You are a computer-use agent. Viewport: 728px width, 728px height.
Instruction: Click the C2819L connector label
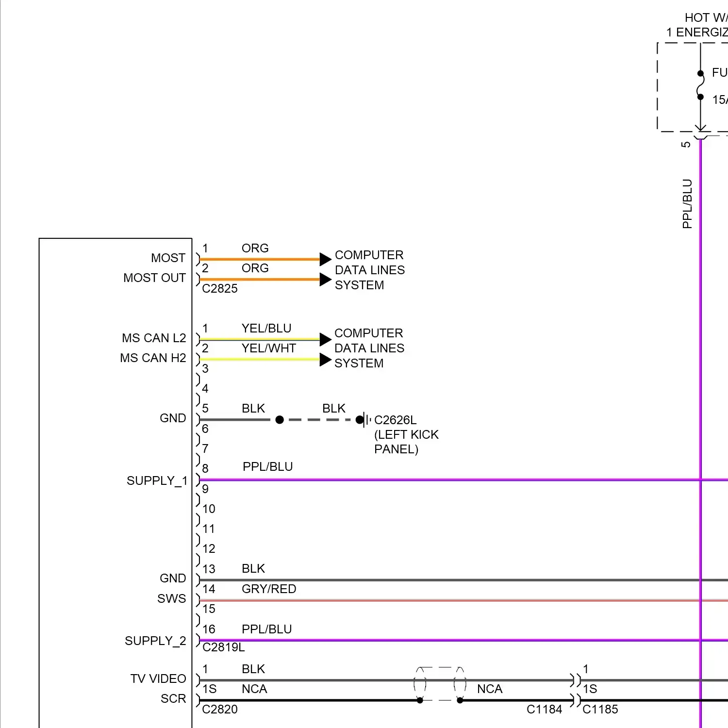pyautogui.click(x=223, y=647)
